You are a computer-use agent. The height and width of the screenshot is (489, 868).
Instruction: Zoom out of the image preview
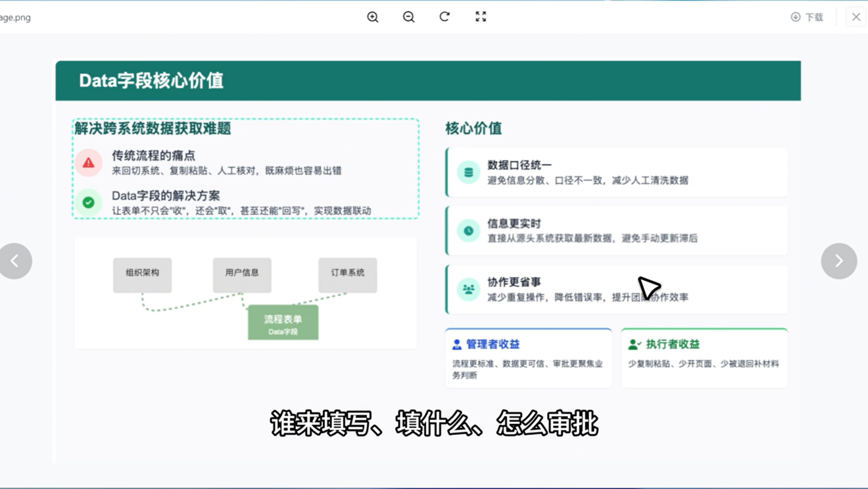pos(409,17)
